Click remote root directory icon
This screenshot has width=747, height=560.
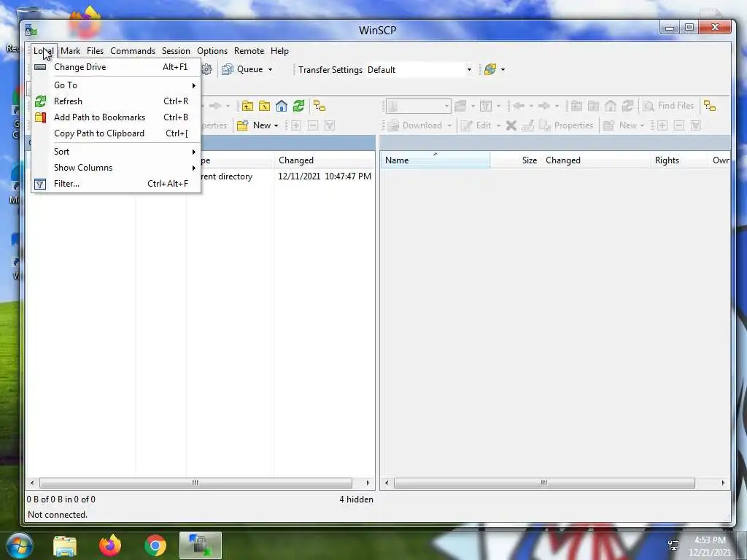(594, 106)
